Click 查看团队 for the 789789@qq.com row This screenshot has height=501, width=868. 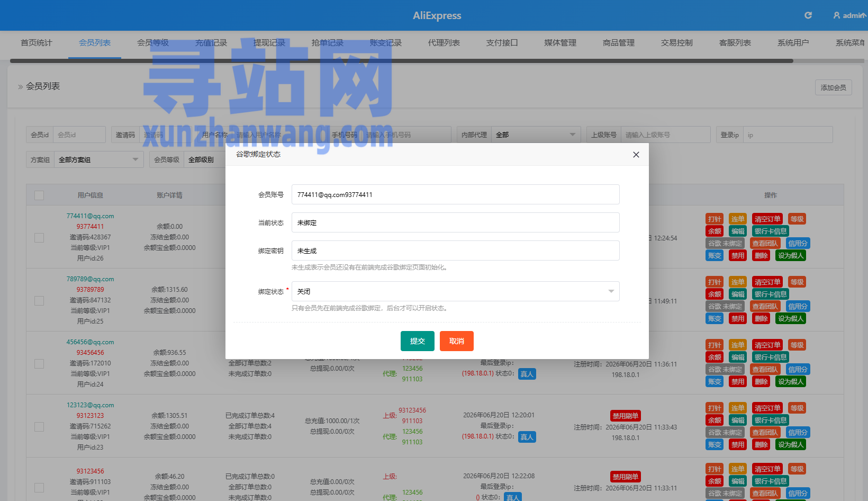pos(765,306)
